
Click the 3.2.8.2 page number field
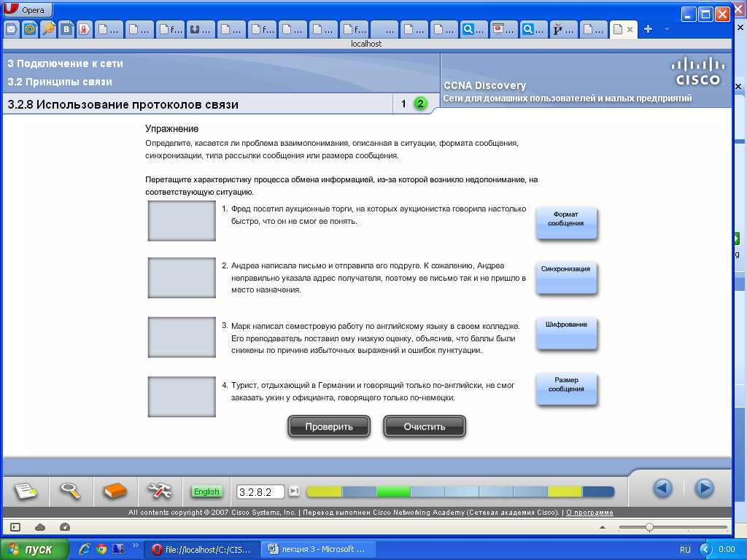coord(260,492)
